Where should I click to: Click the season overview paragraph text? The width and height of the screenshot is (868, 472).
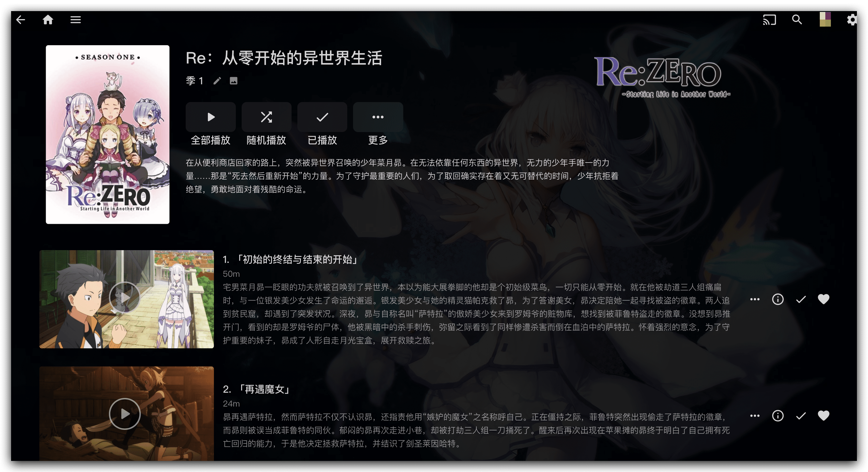402,176
